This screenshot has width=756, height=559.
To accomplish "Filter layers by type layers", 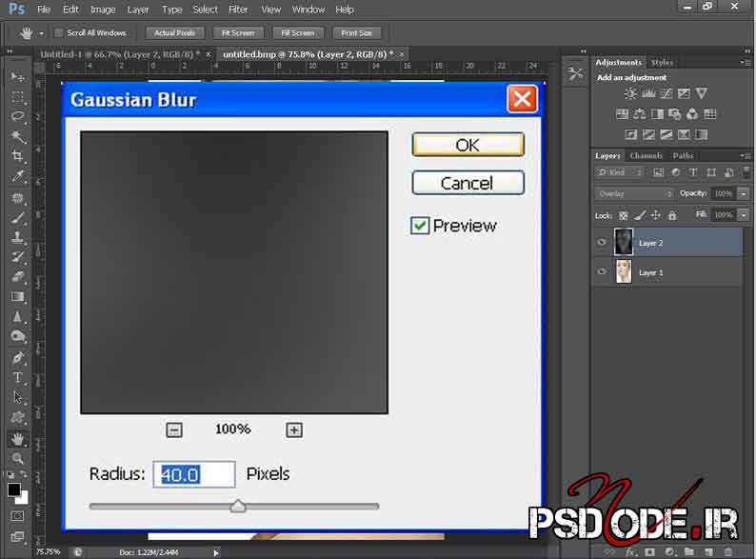I will click(693, 172).
